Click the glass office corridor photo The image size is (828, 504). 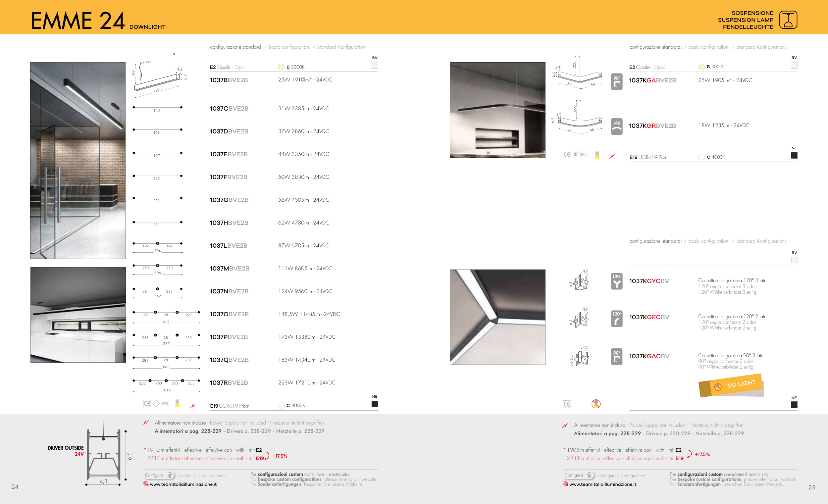tap(78, 160)
